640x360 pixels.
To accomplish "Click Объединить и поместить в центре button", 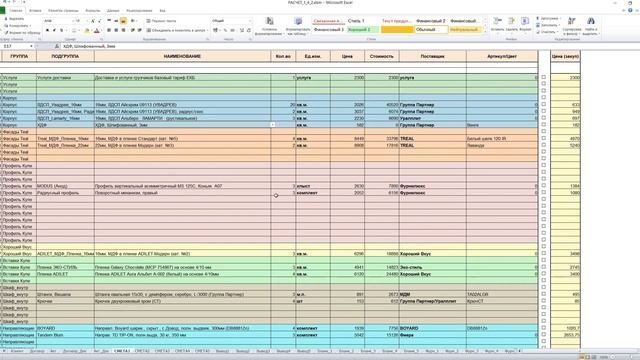I will (x=178, y=31).
